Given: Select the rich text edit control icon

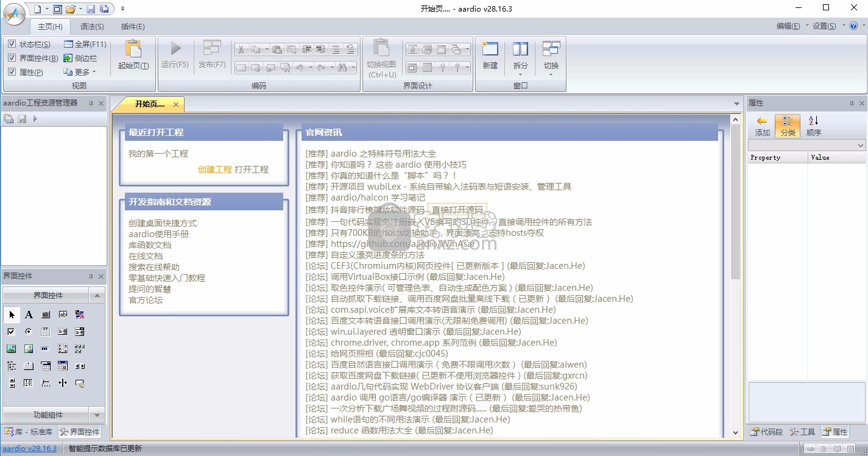Looking at the screenshot, I should click(x=80, y=315).
